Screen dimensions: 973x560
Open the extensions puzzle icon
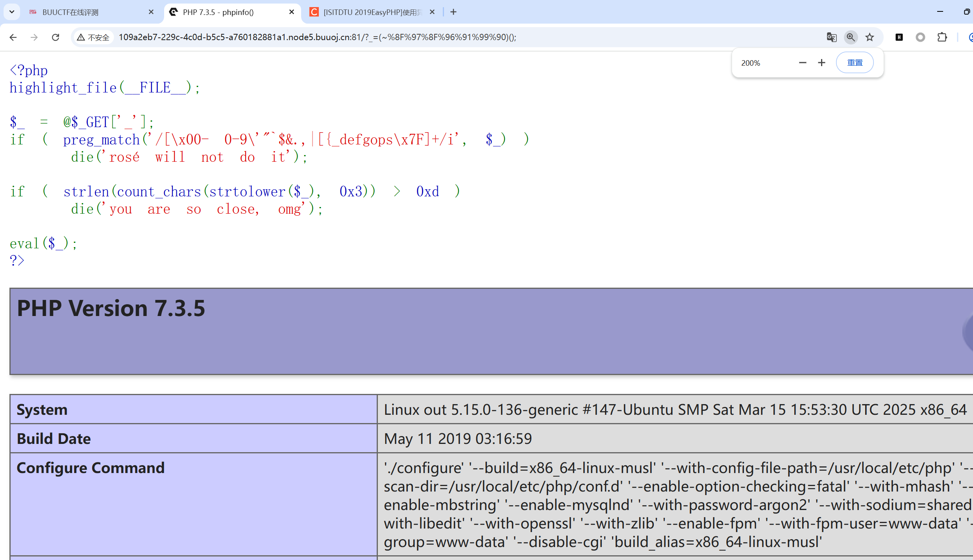point(942,37)
